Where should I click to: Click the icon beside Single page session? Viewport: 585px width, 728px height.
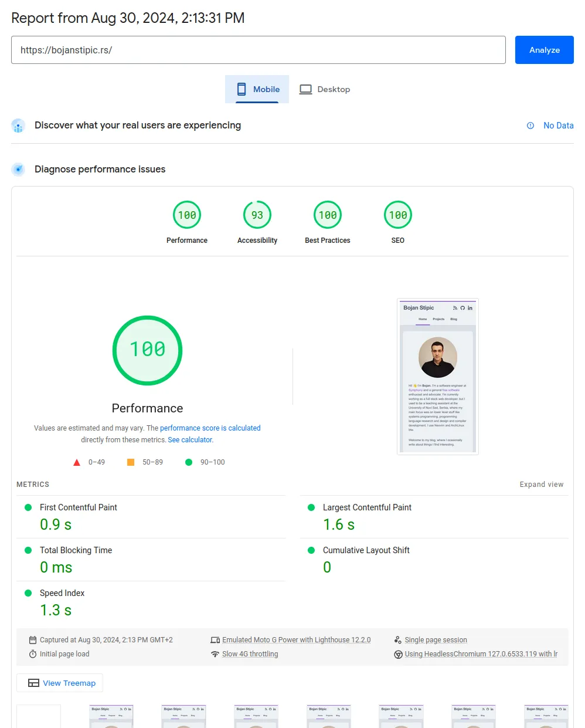[399, 639]
